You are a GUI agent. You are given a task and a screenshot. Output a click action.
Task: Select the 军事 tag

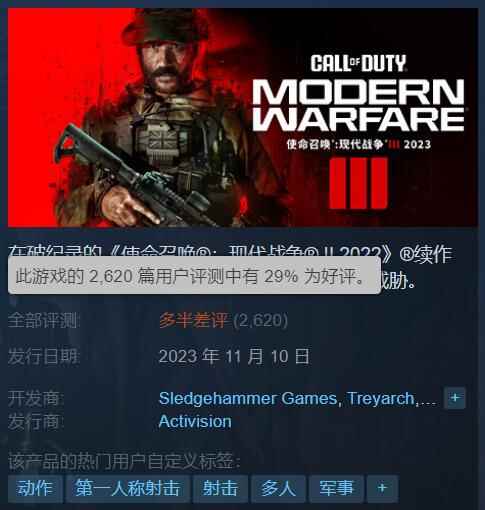(336, 488)
